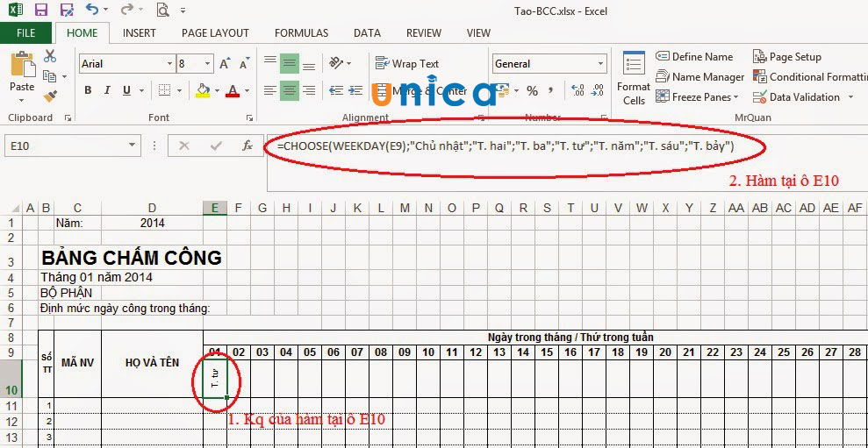
Task: Open Font group dialog launcher
Action: point(249,117)
